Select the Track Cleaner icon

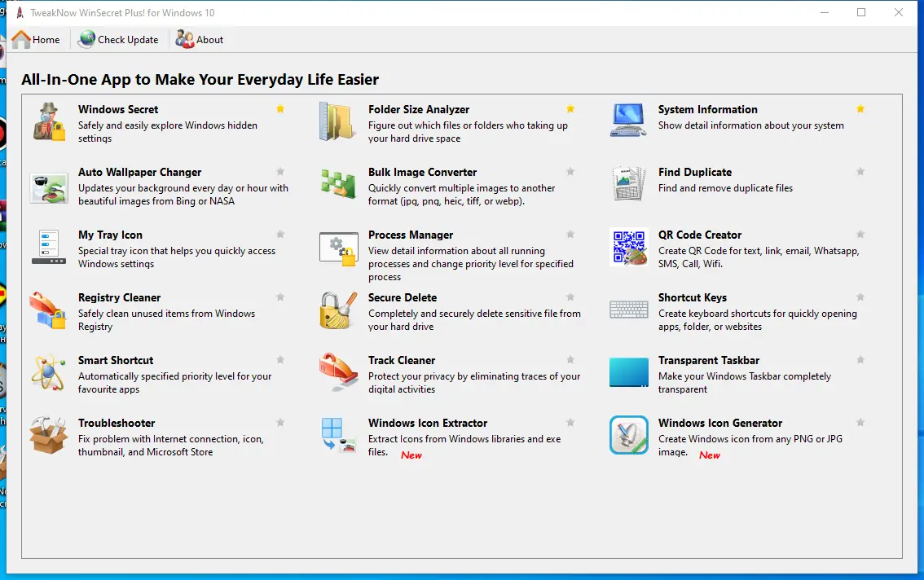pyautogui.click(x=337, y=373)
